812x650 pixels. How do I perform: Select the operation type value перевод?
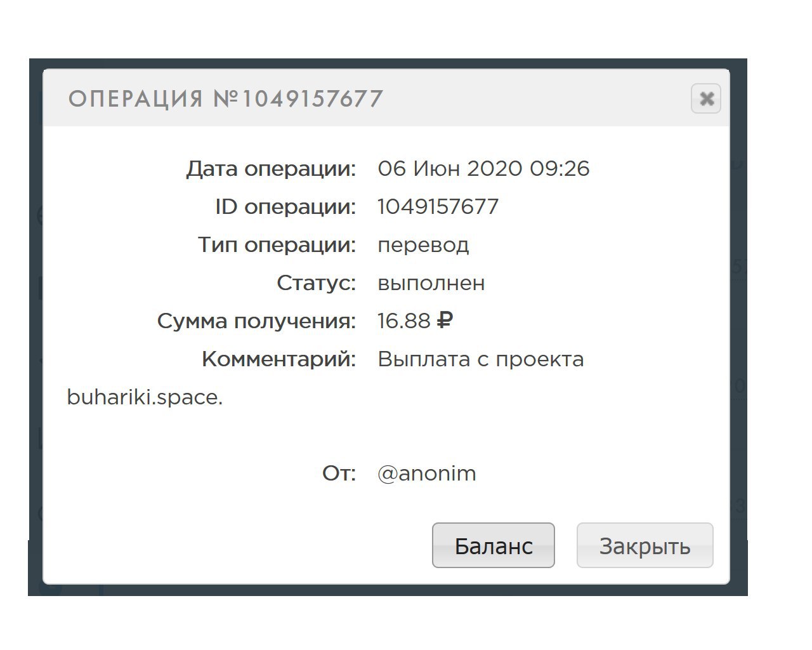423,246
